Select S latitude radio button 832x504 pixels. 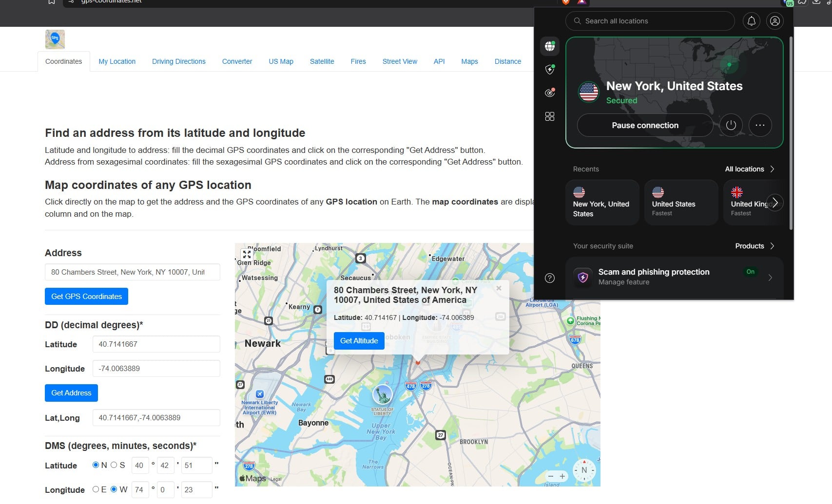tap(114, 465)
